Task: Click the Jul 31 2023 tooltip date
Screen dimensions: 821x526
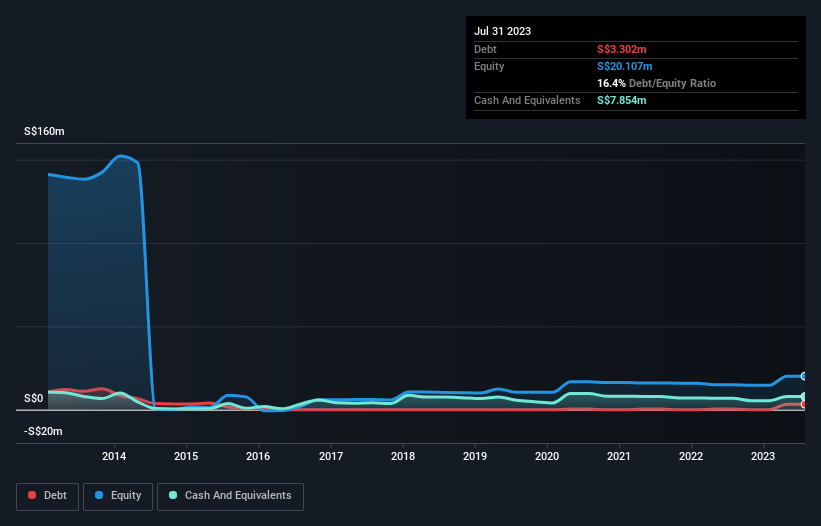Action: 502,31
